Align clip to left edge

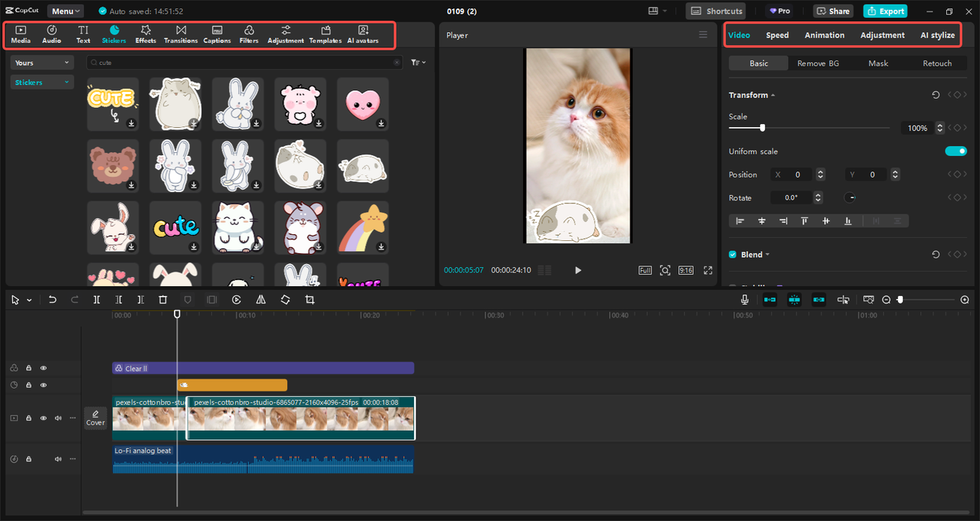click(740, 220)
